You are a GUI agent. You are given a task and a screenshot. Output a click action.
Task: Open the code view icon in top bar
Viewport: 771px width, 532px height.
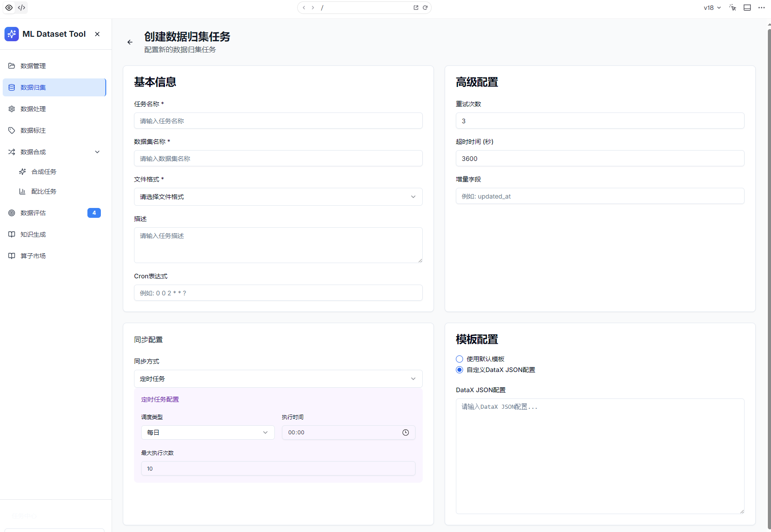[22, 8]
